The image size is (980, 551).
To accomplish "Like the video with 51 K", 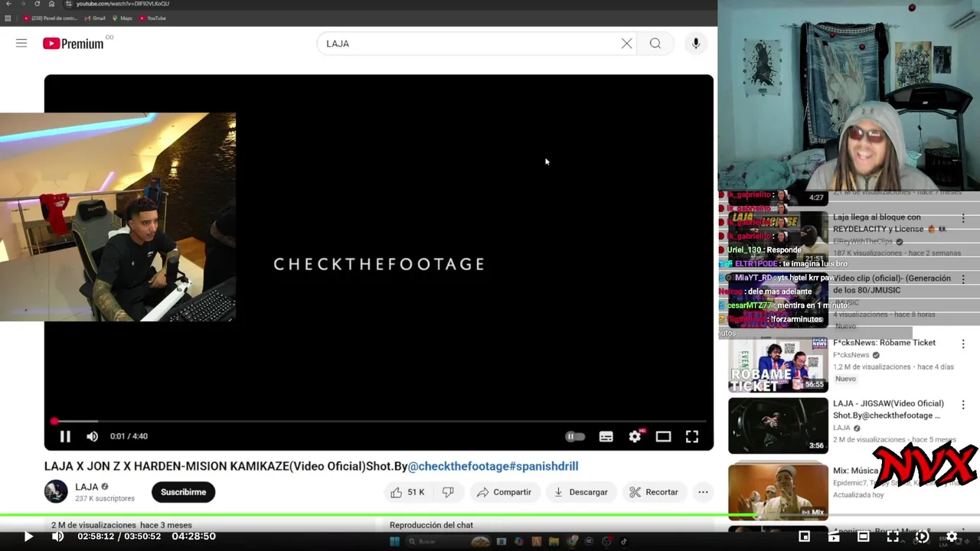I will [x=407, y=492].
